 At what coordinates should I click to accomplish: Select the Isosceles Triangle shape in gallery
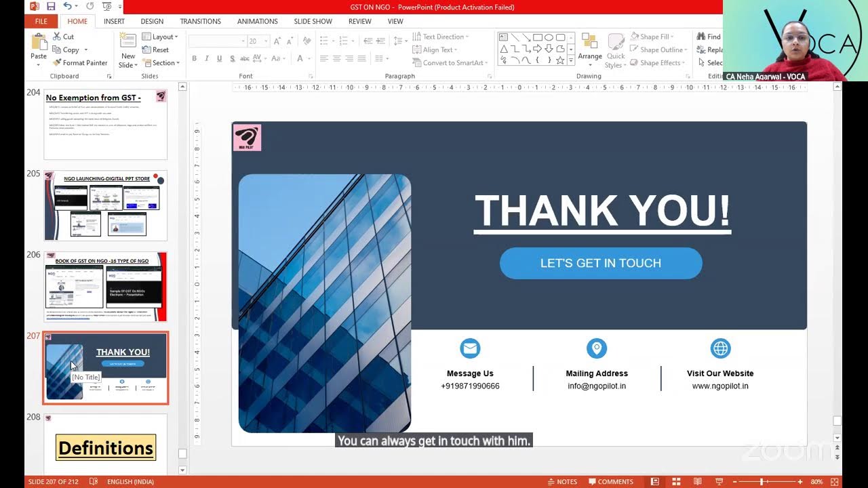point(504,49)
